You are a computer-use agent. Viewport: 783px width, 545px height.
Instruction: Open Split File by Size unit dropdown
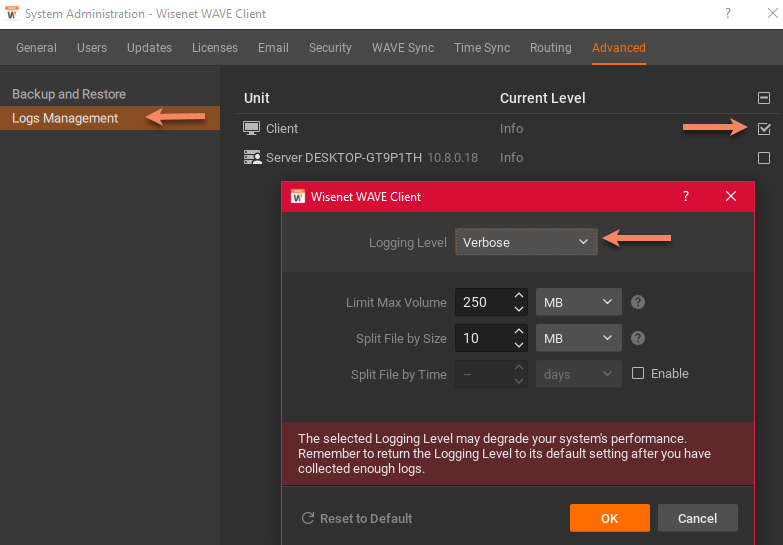(x=579, y=338)
